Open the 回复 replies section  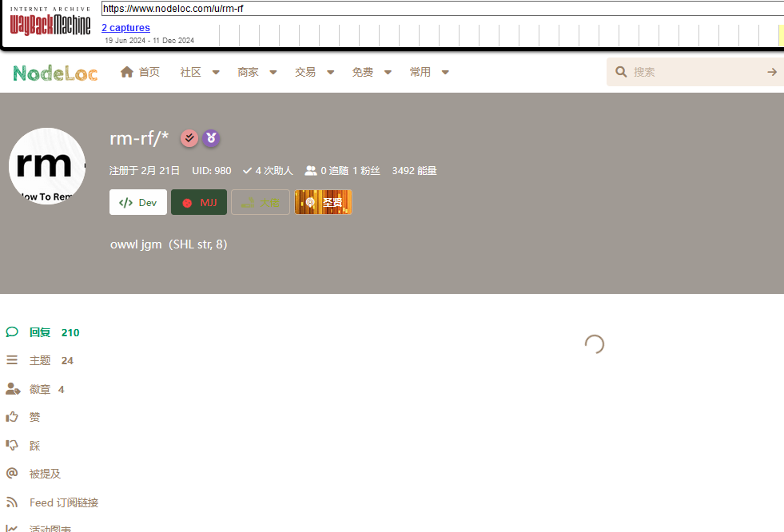[42, 332]
